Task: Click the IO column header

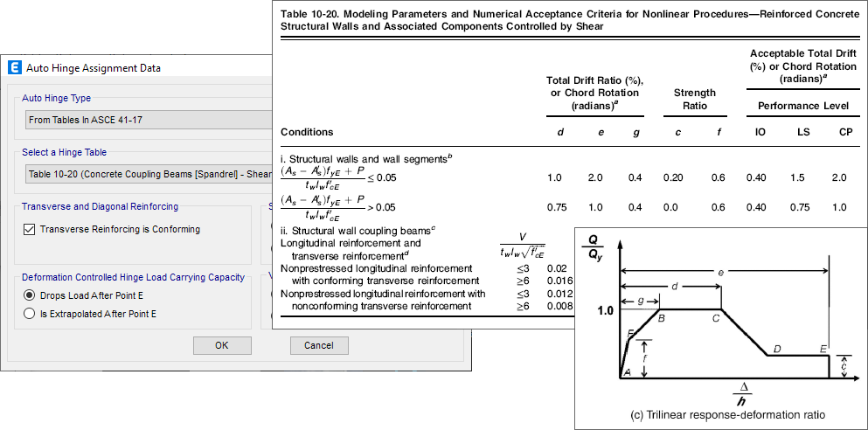Action: tap(760, 133)
